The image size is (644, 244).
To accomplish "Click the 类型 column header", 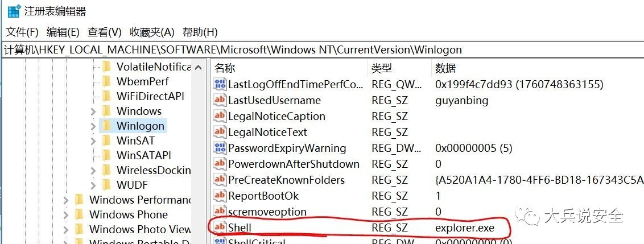I will pyautogui.click(x=382, y=68).
